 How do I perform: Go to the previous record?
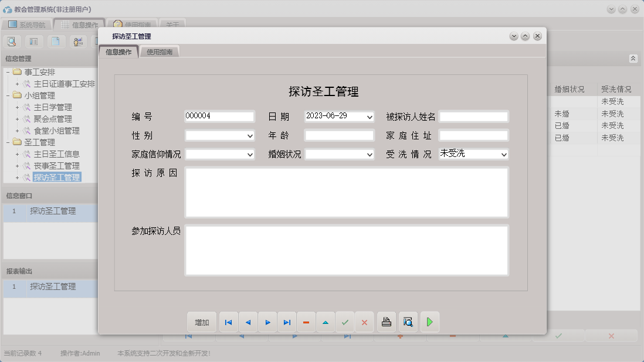(248, 322)
